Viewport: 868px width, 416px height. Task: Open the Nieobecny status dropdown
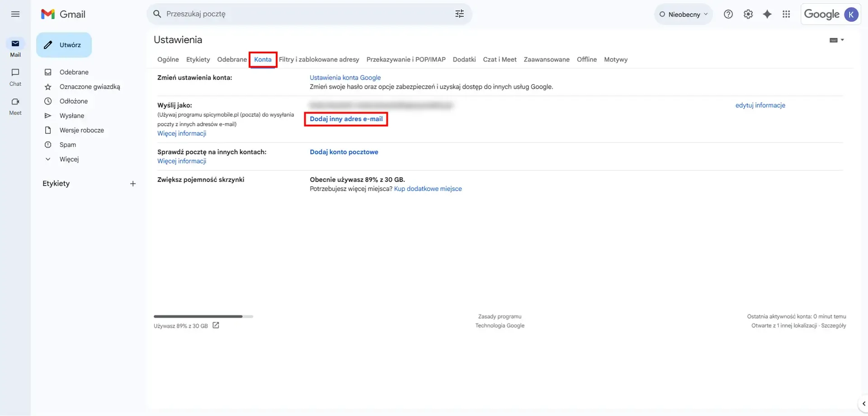683,14
